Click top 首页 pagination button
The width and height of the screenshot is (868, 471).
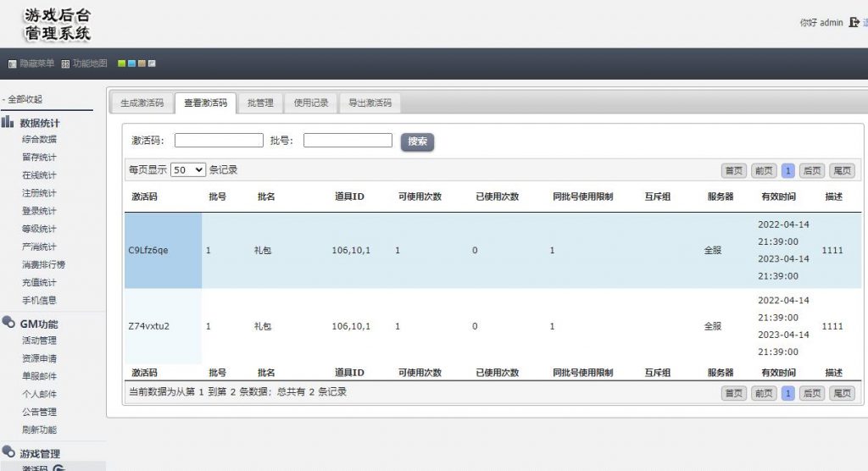pos(734,170)
